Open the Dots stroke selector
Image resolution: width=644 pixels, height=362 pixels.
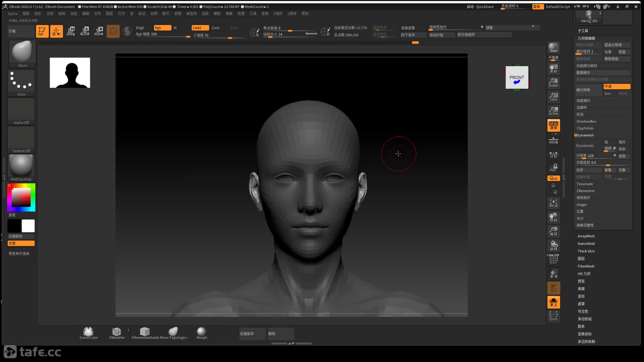21,83
